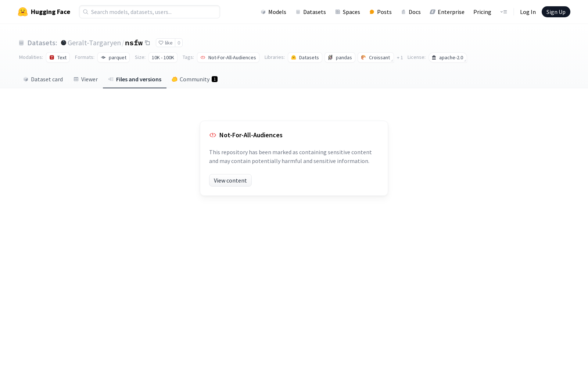This screenshot has width=588, height=368.
Task: Click the Text modality tag
Action: coord(58,57)
